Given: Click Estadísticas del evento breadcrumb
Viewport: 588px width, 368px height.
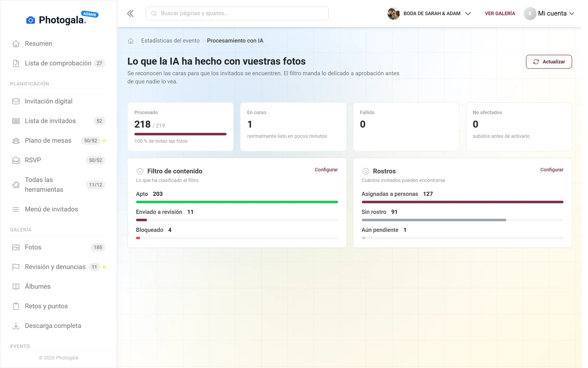Looking at the screenshot, I should tap(170, 41).
